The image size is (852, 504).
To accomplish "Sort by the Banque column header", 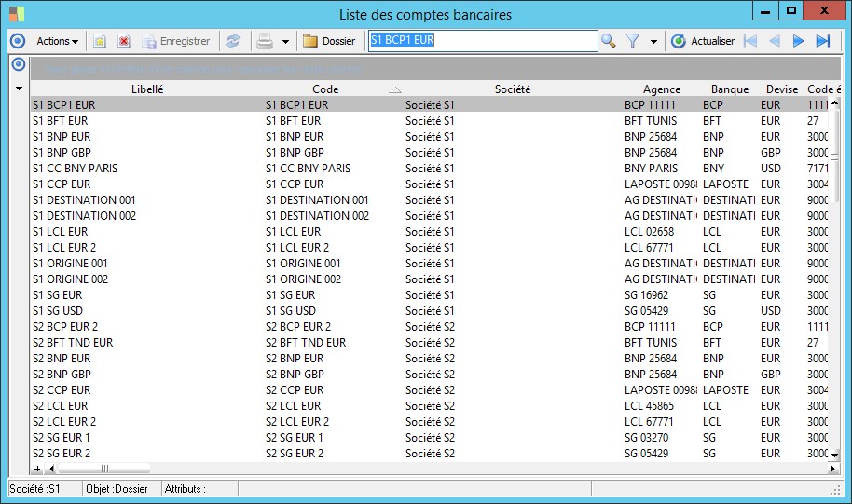I will 729,89.
